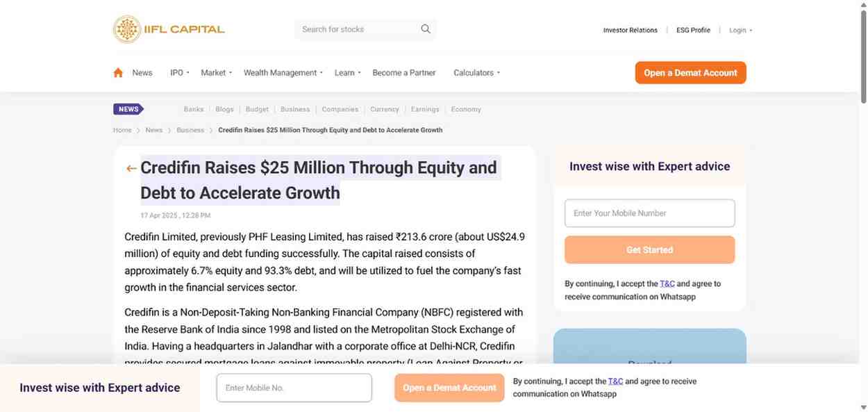Open the Currency news section
Viewport: 868px width, 412px height.
384,109
